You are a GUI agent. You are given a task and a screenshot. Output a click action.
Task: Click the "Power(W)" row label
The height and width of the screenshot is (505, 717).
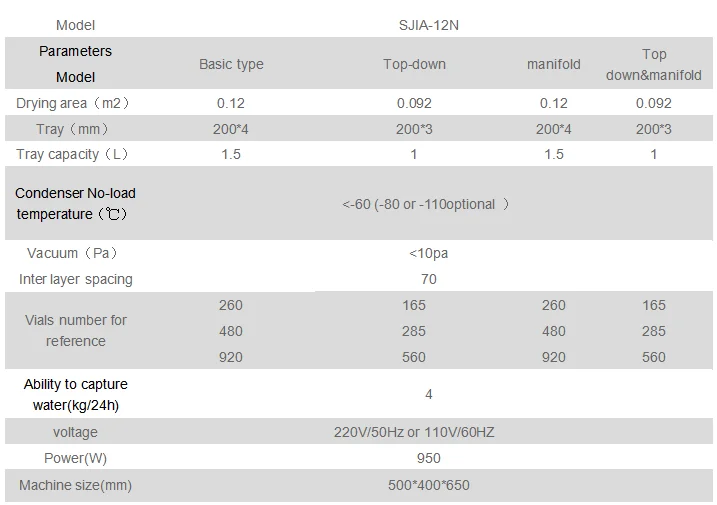[76, 458]
